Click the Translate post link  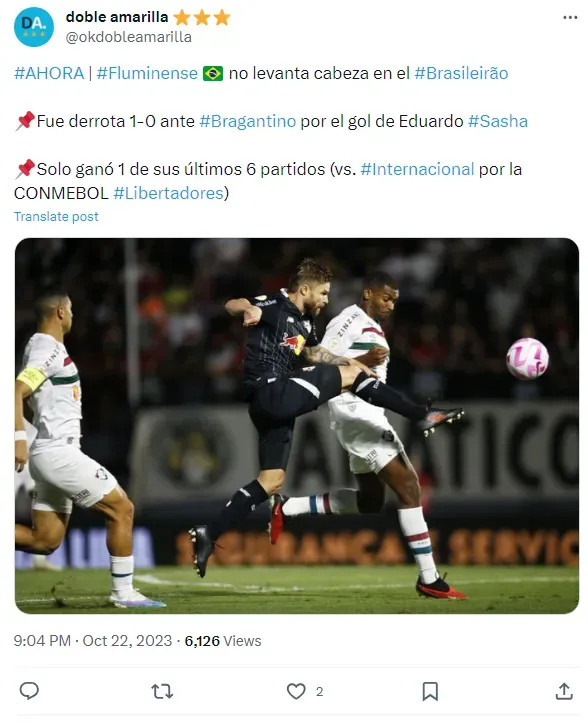point(56,217)
